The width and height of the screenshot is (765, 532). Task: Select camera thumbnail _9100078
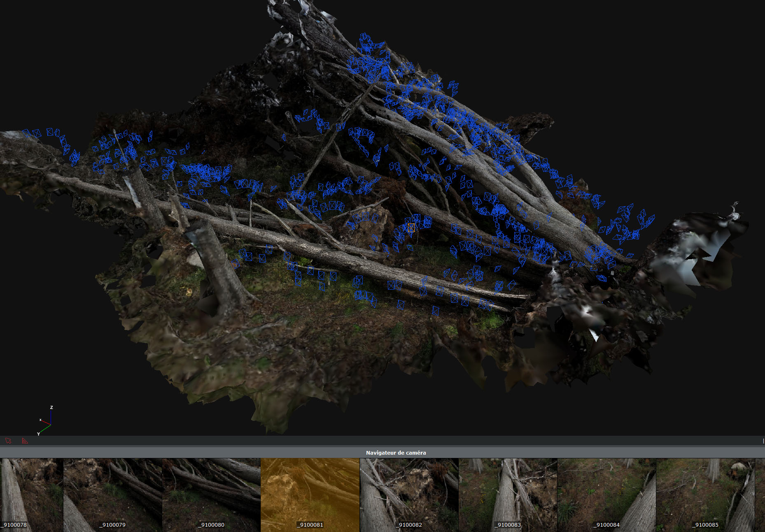click(31, 494)
